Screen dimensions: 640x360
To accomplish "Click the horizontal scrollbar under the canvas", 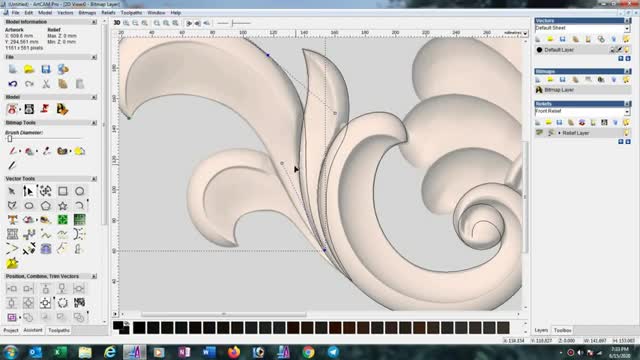I will 224,314.
